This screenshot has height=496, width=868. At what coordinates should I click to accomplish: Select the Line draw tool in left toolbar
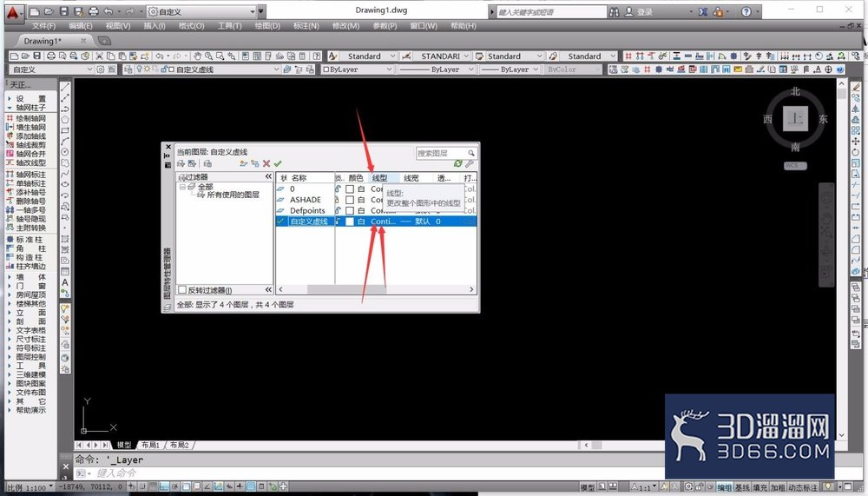click(65, 87)
